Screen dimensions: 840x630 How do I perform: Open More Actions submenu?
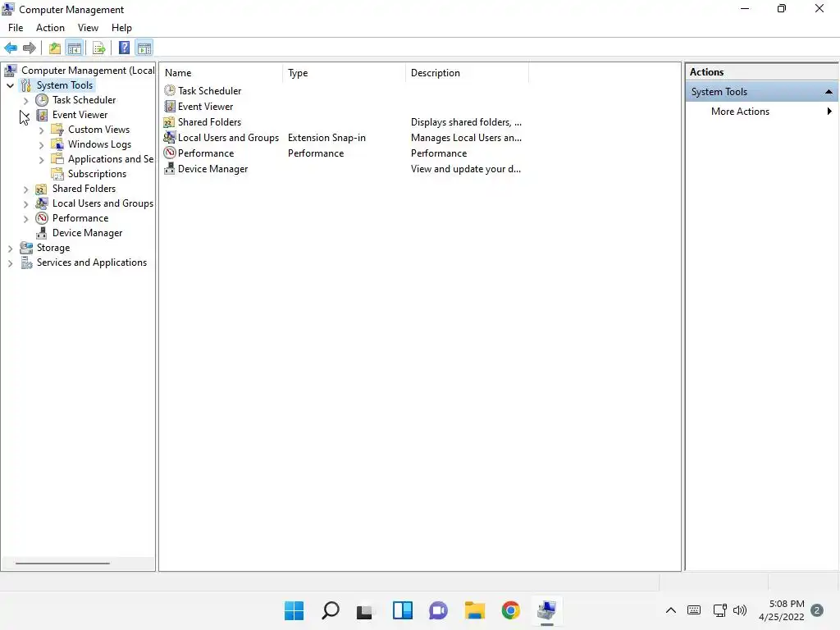pyautogui.click(x=761, y=112)
